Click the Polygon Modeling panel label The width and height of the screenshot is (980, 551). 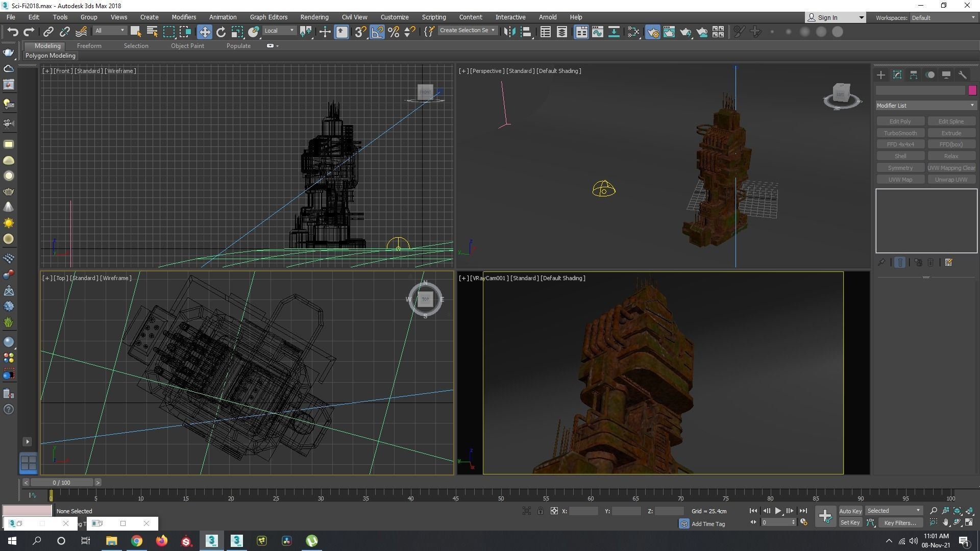tap(50, 56)
